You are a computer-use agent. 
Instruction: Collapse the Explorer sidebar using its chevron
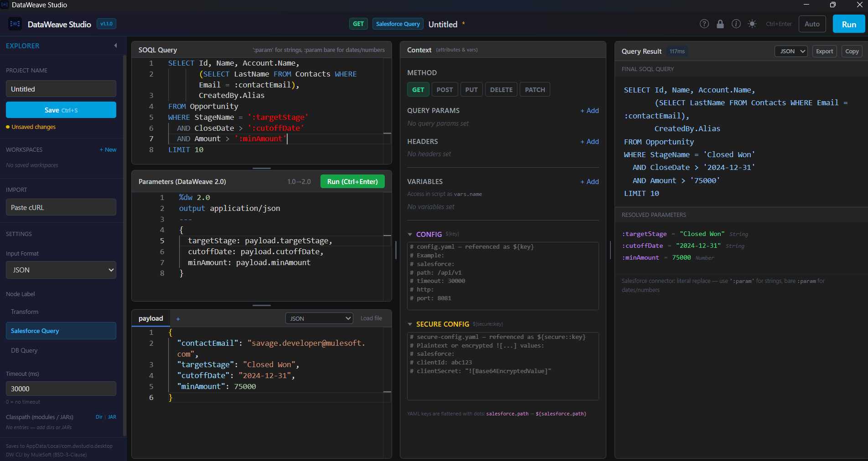point(115,46)
